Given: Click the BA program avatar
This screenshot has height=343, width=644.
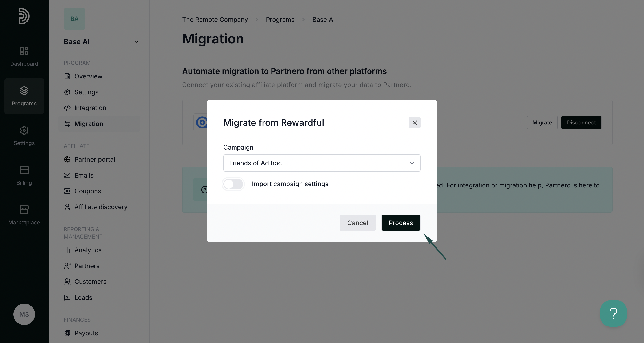Looking at the screenshot, I should coord(74,19).
